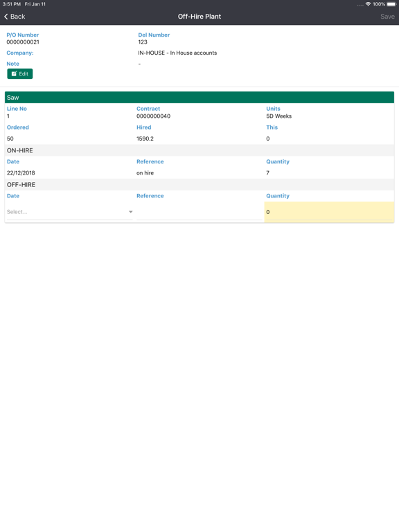
Task: Click the Off-Hire Reference input field
Action: pos(199,212)
